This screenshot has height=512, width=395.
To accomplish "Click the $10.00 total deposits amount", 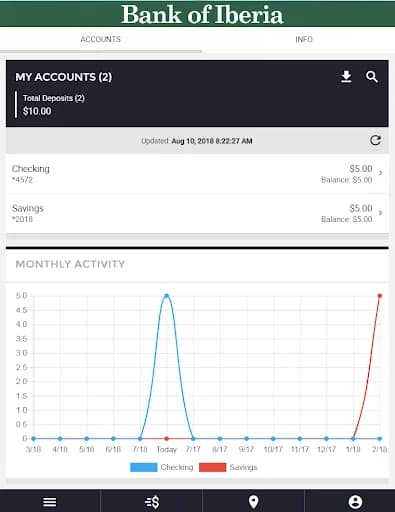I will 37,111.
